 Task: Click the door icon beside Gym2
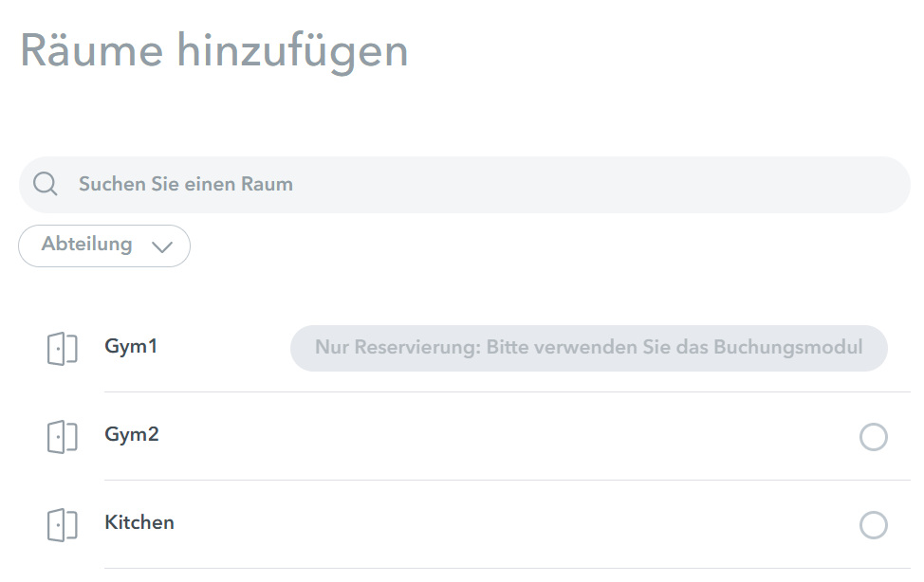pyautogui.click(x=62, y=436)
